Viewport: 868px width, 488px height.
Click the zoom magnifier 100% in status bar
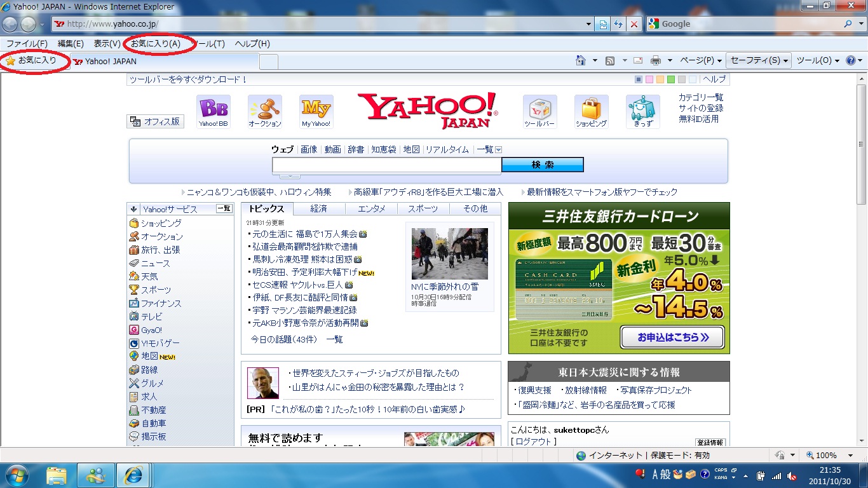(822, 456)
